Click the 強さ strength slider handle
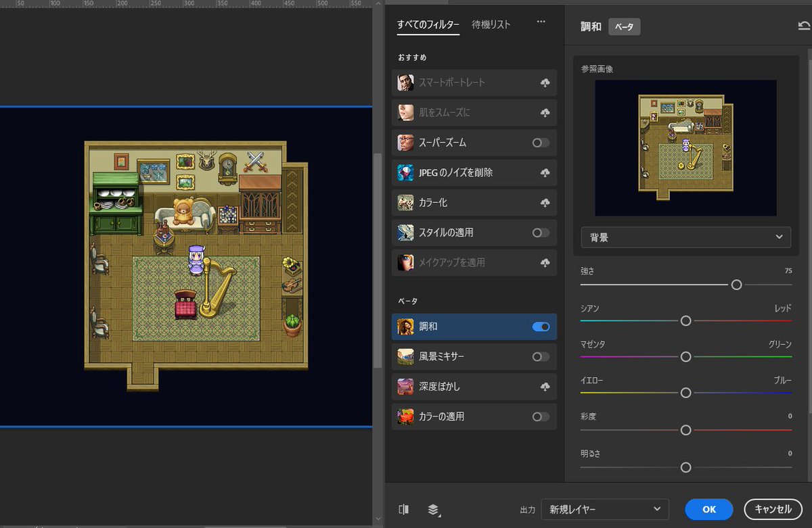The height and width of the screenshot is (528, 812). pos(736,285)
